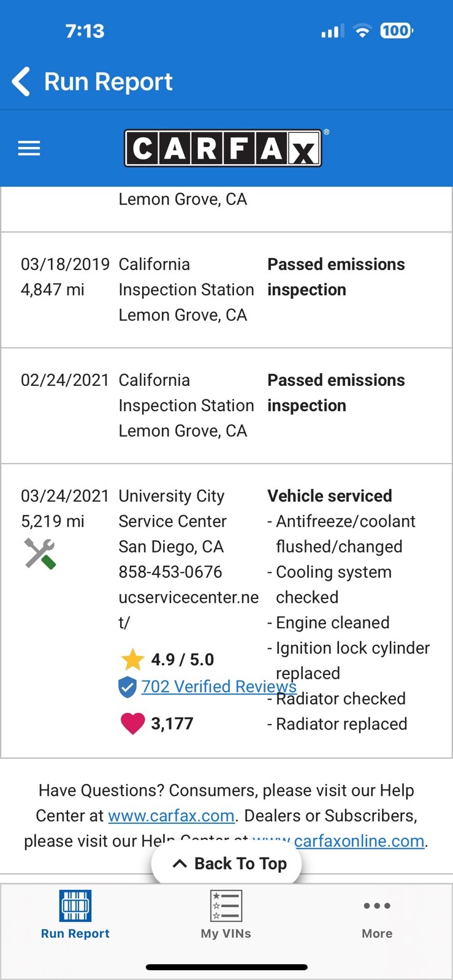Image resolution: width=453 pixels, height=980 pixels.
Task: Tap the Run Report tab icon
Action: tap(75, 907)
